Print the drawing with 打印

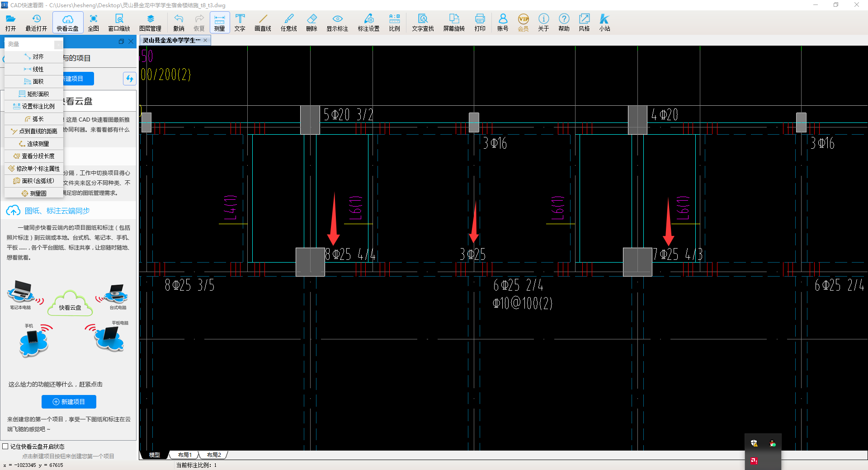480,23
